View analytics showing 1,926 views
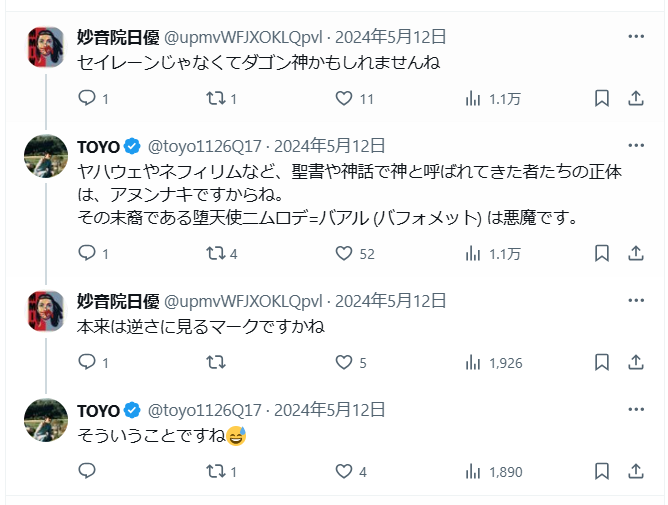The image size is (668, 505). point(473,363)
